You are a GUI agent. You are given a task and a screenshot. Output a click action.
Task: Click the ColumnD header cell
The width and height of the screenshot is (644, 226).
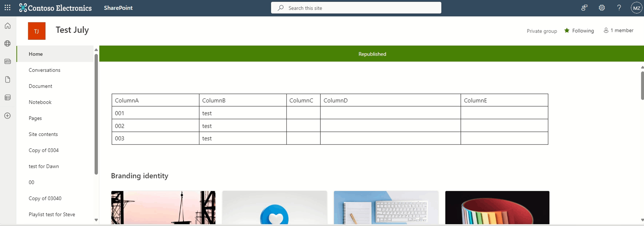point(391,100)
